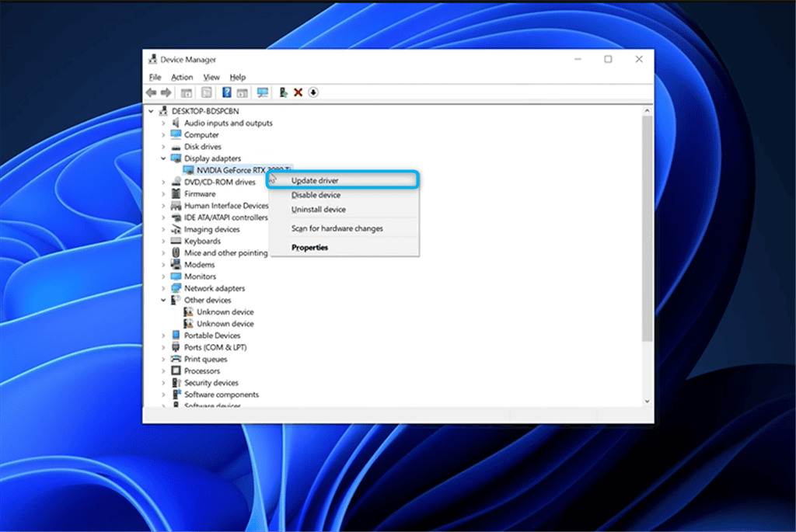Viewport: 796px width, 532px height.
Task: Click the show/hide console tree toolbar icon
Action: click(187, 92)
